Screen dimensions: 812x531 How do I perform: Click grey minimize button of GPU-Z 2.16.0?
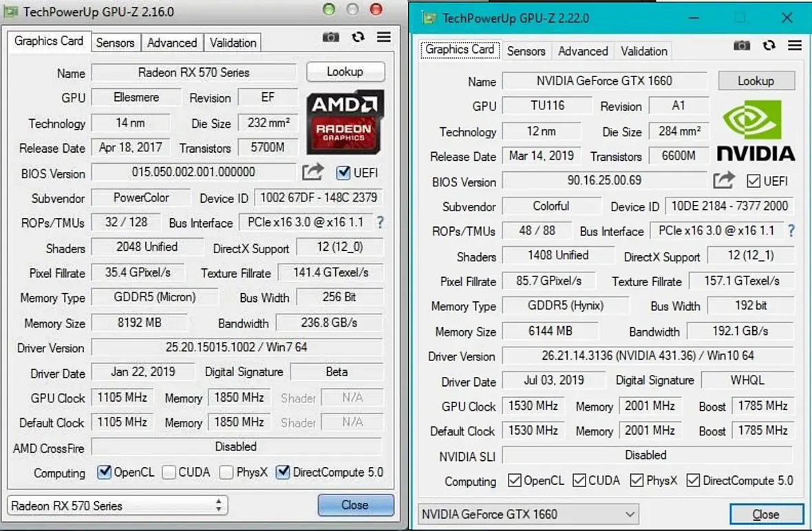click(x=352, y=10)
